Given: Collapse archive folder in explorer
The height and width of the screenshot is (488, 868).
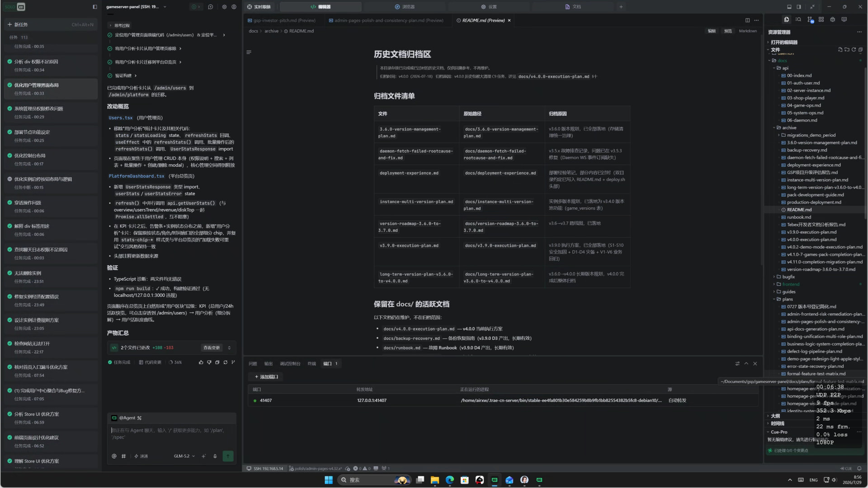Looking at the screenshot, I should (x=789, y=128).
